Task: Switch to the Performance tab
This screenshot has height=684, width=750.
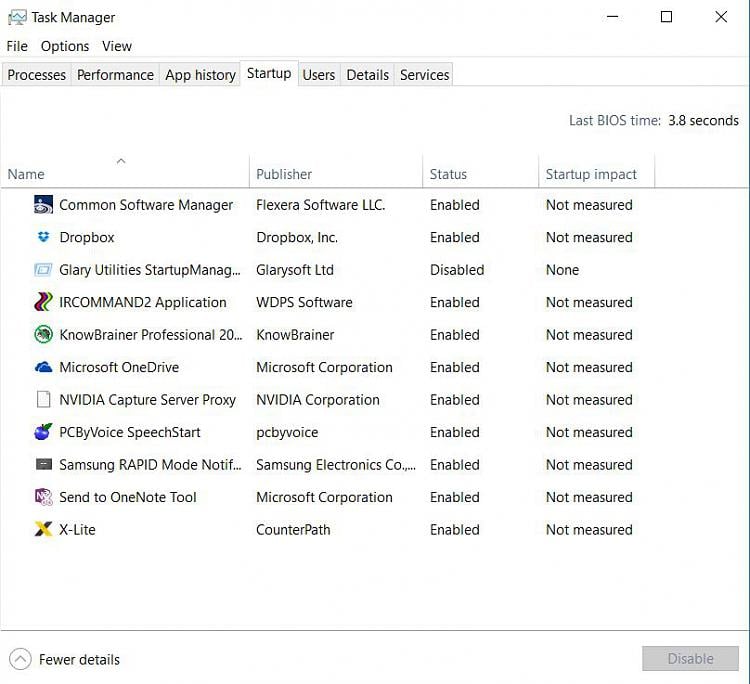Action: click(115, 75)
